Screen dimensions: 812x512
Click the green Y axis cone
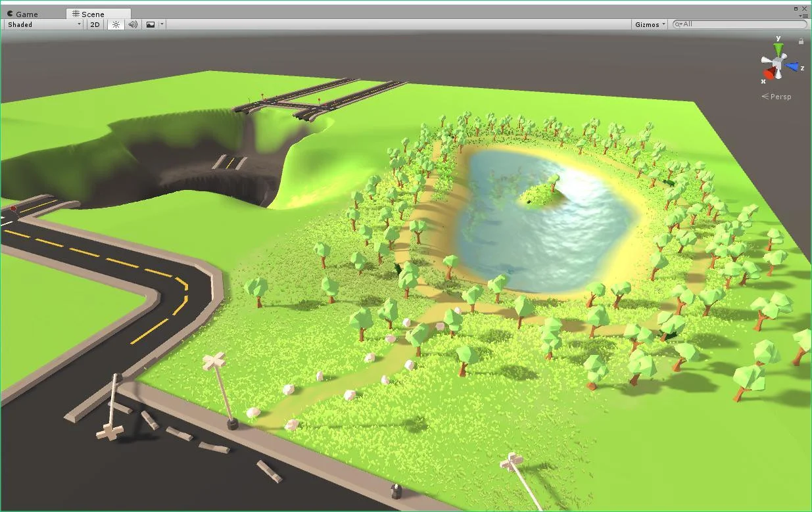point(779,49)
